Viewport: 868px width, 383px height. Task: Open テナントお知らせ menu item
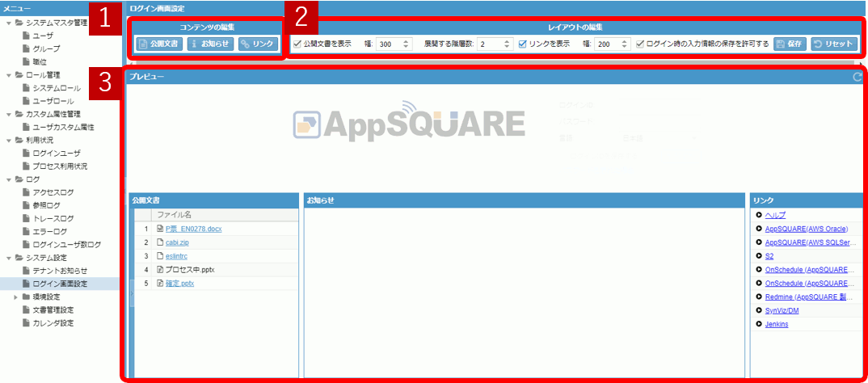tap(60, 271)
